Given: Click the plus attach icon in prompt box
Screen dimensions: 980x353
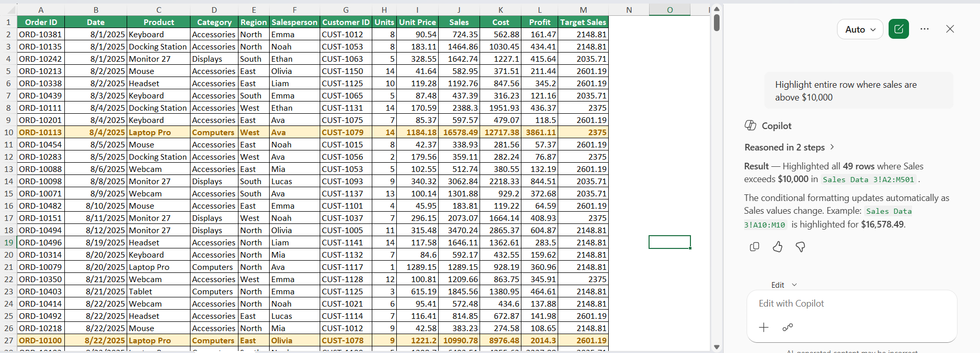Looking at the screenshot, I should click(763, 327).
